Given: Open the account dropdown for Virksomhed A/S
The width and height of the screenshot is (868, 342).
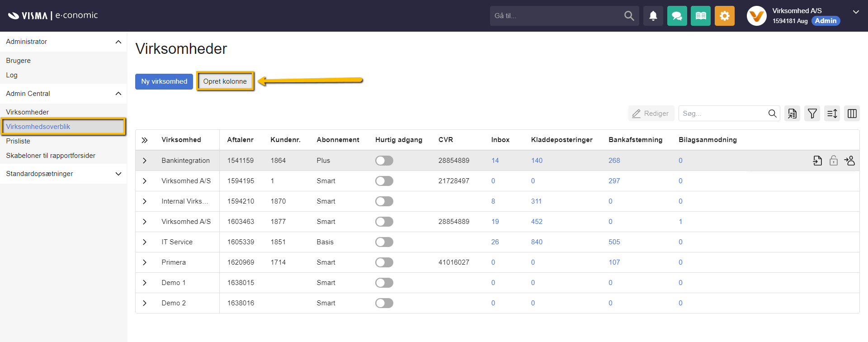Looking at the screenshot, I should click(x=855, y=12).
